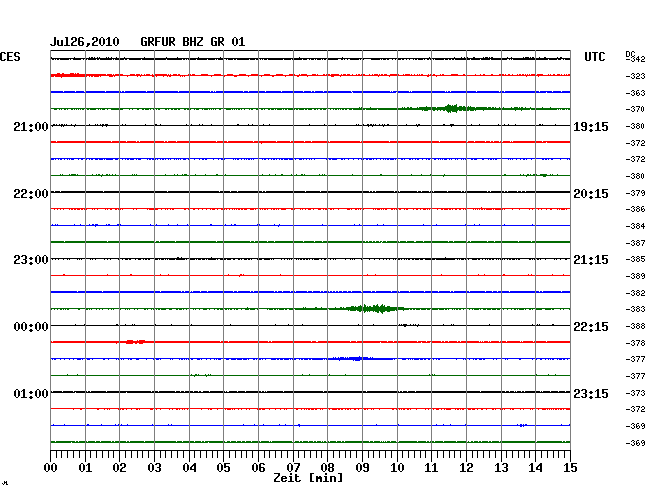The width and height of the screenshot is (650, 494).
Task: Click the DC offset value "-363"
Action: pos(635,93)
